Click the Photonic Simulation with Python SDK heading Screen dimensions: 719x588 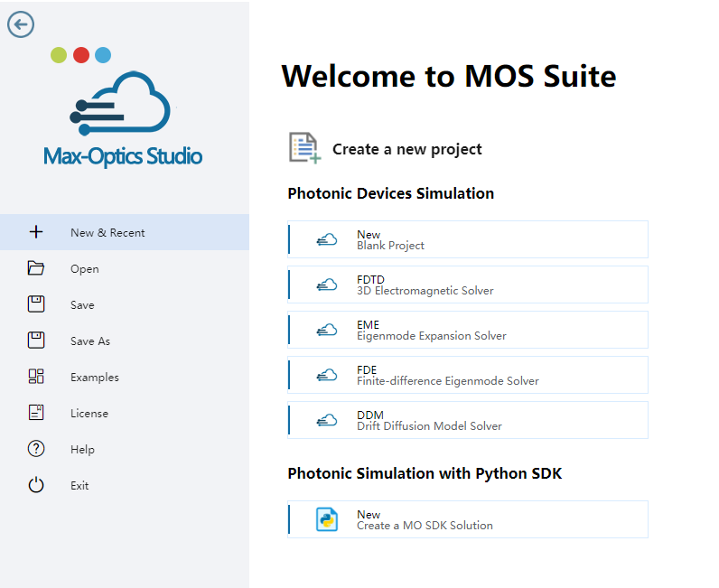[x=425, y=473]
